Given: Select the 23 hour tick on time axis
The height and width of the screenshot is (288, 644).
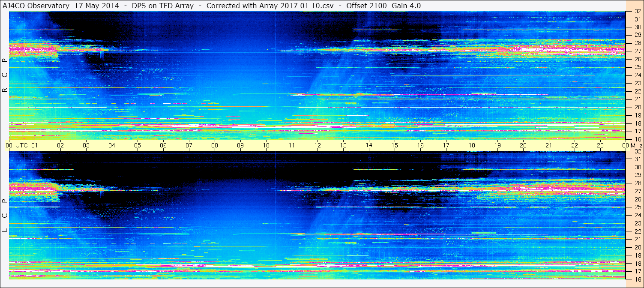Looking at the screenshot, I should click(x=600, y=145).
